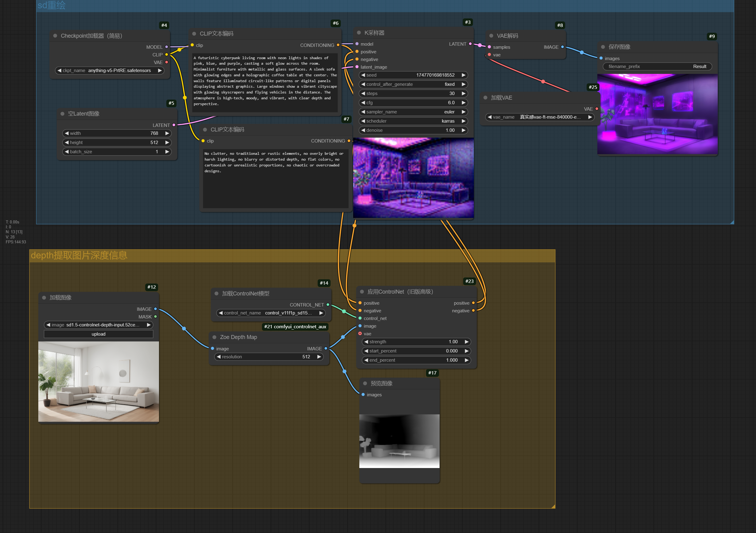Click the #21 comfyui_controlnet_aux badge
Image resolution: width=756 pixels, height=533 pixels.
pyautogui.click(x=295, y=326)
